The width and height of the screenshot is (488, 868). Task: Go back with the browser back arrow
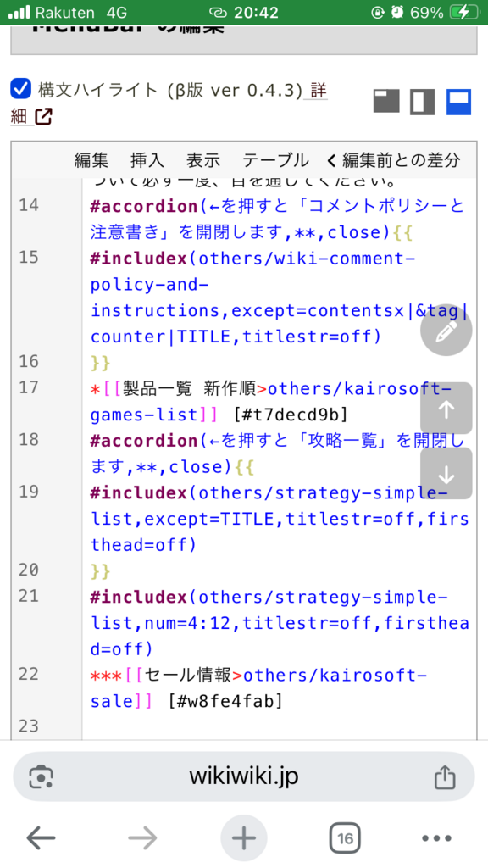[41, 838]
